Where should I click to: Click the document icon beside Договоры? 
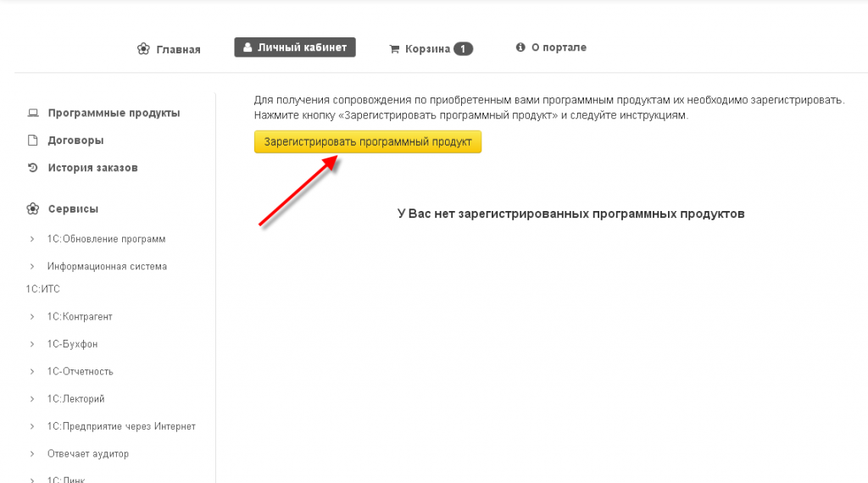point(33,140)
